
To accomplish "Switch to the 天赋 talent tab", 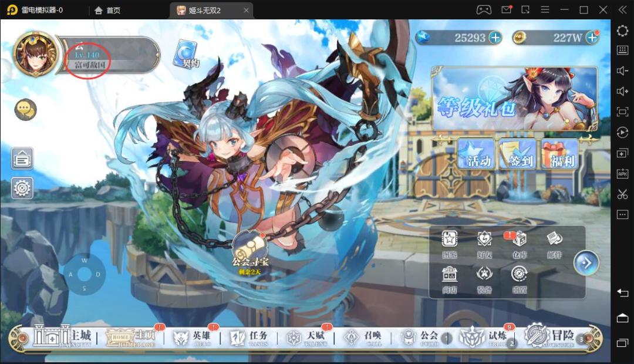I will (x=306, y=338).
